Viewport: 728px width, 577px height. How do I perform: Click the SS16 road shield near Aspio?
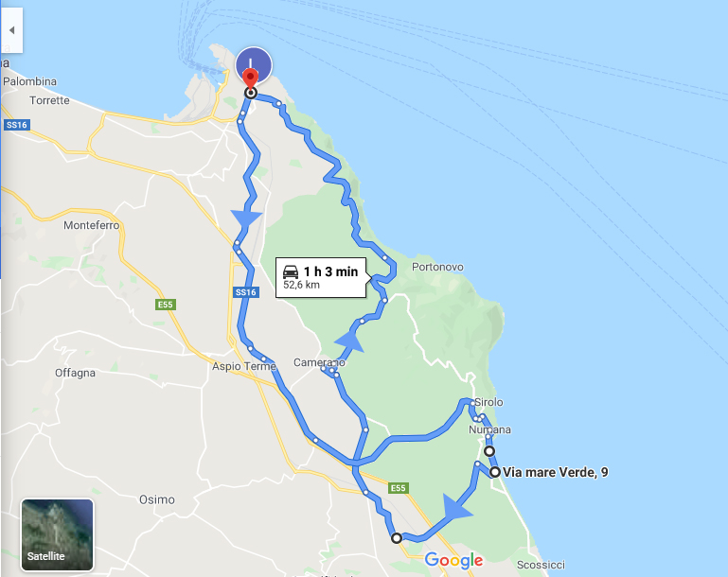(245, 292)
